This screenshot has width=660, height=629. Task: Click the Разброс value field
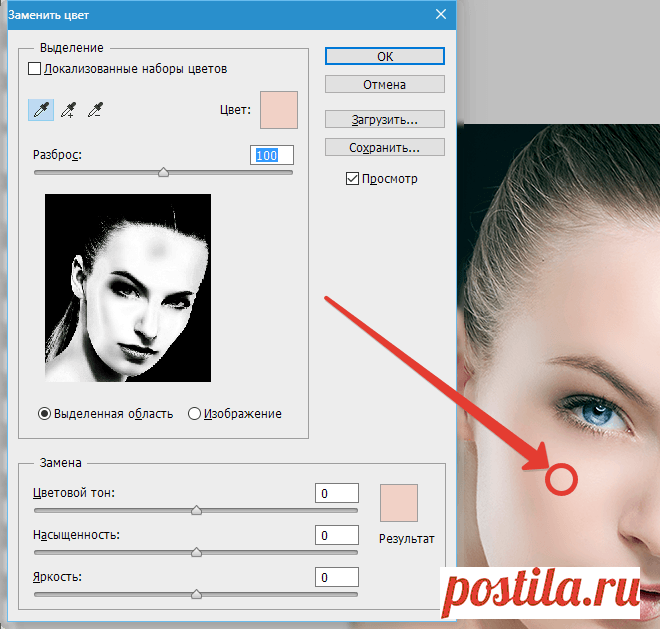(x=272, y=155)
